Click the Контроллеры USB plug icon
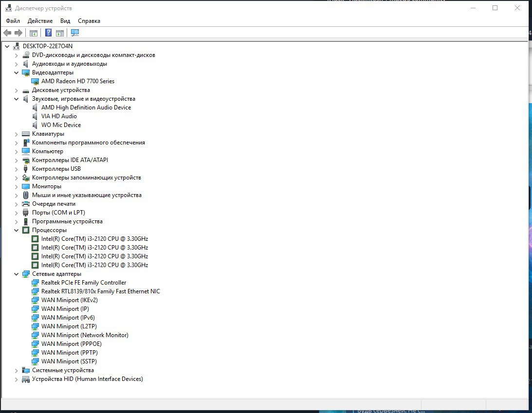 (x=26, y=169)
